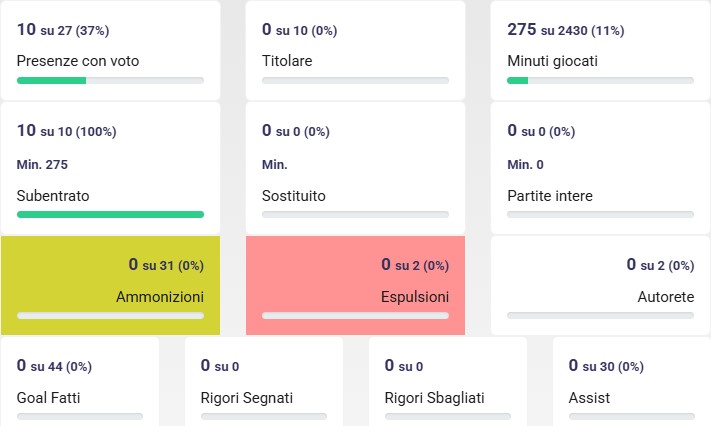
Task: Click the Rigori Segnati label
Action: [x=246, y=398]
